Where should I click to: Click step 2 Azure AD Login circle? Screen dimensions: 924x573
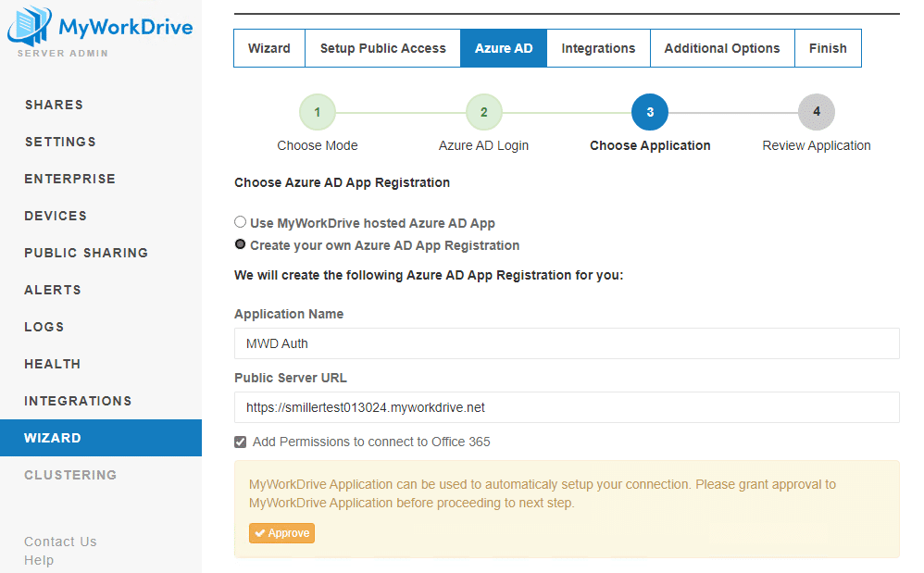[483, 111]
